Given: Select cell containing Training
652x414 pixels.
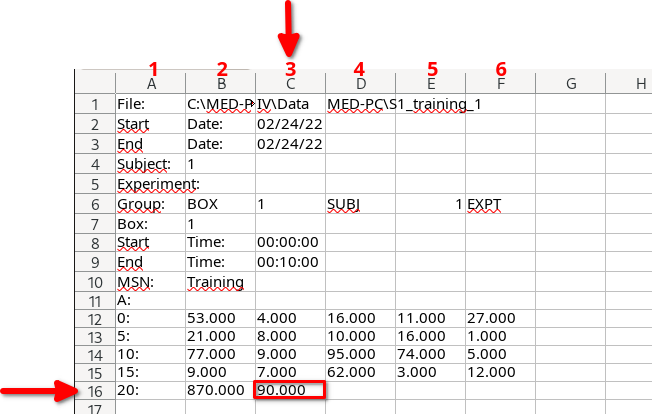Looking at the screenshot, I should 220,282.
